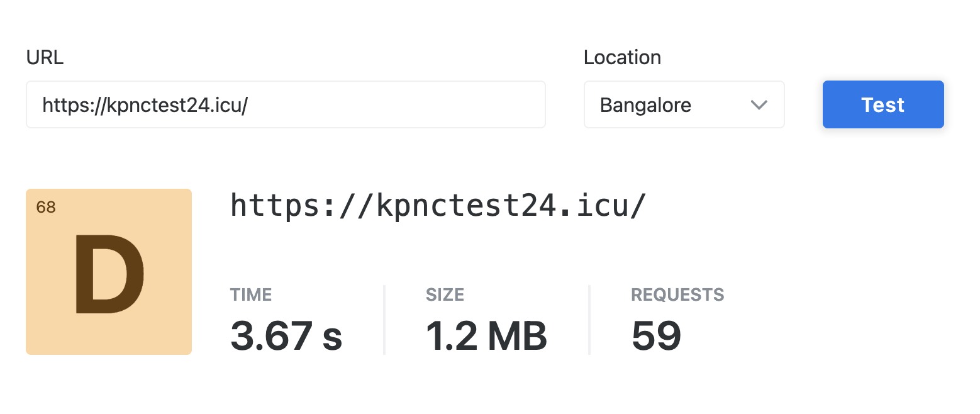Select the TIME metric label
This screenshot has height=414, width=980.
click(251, 294)
